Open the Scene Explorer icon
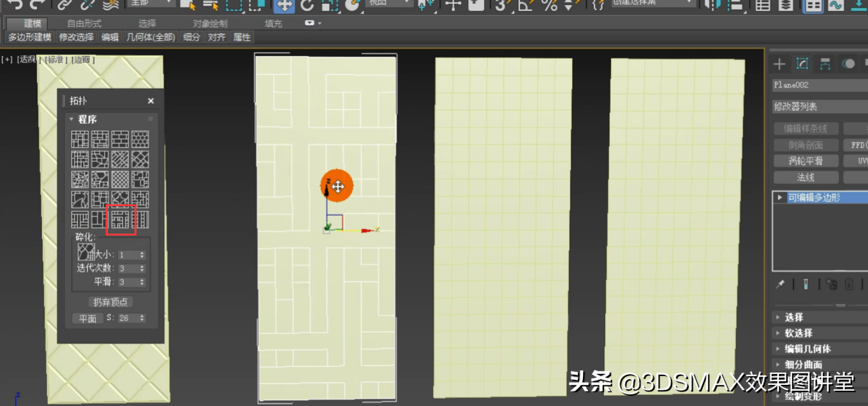 [763, 4]
